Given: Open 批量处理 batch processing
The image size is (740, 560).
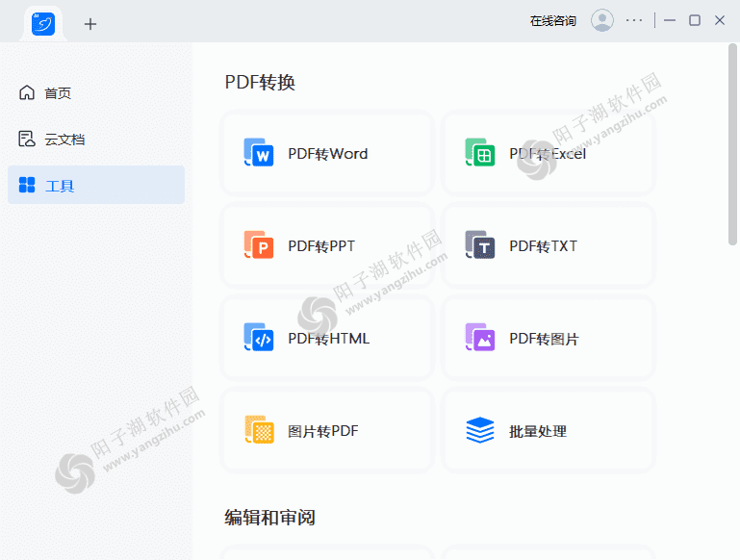Looking at the screenshot, I should [x=549, y=430].
